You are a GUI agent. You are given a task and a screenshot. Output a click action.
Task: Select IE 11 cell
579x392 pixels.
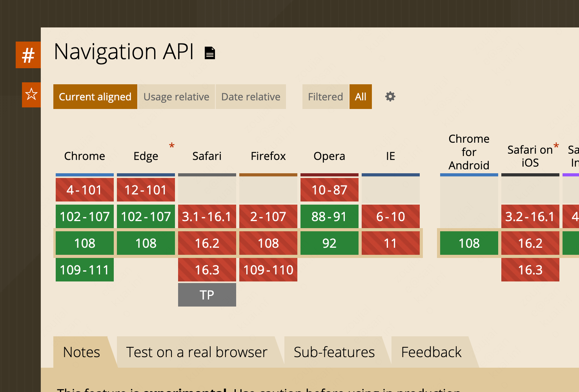[x=391, y=243]
